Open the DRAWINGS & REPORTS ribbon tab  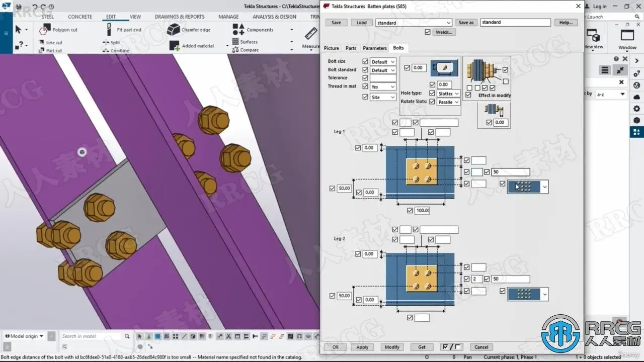pos(180,17)
